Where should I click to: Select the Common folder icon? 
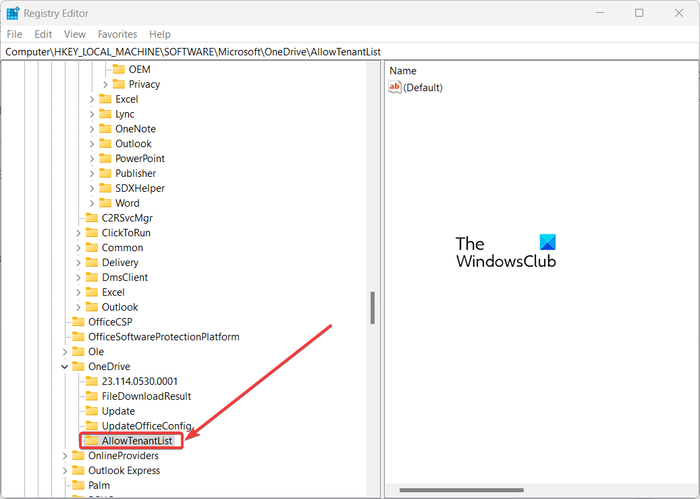(92, 247)
